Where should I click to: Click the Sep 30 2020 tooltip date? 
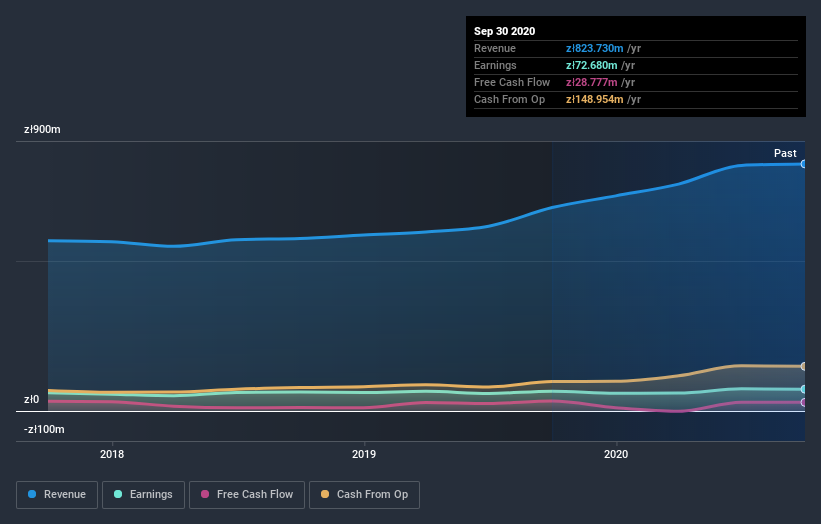coord(505,31)
